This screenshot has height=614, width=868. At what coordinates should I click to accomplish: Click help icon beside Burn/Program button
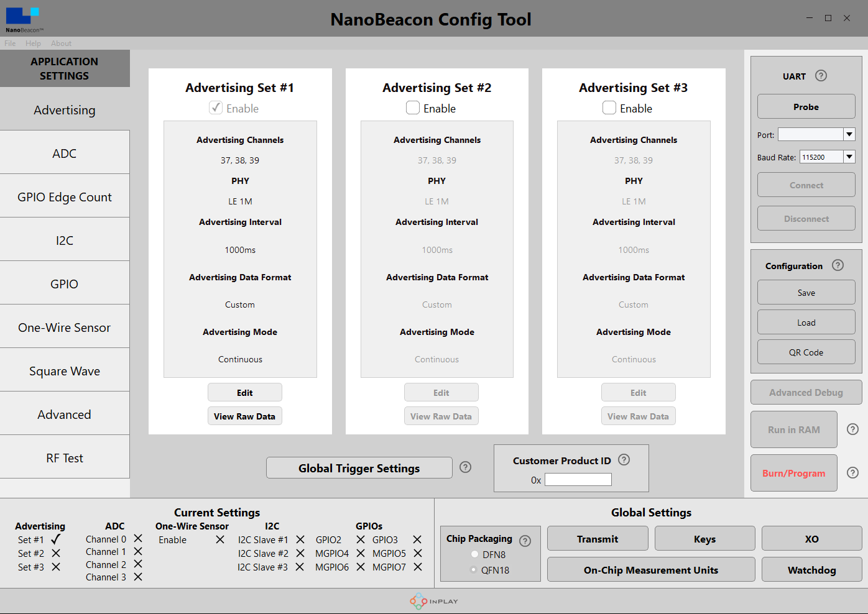point(853,473)
